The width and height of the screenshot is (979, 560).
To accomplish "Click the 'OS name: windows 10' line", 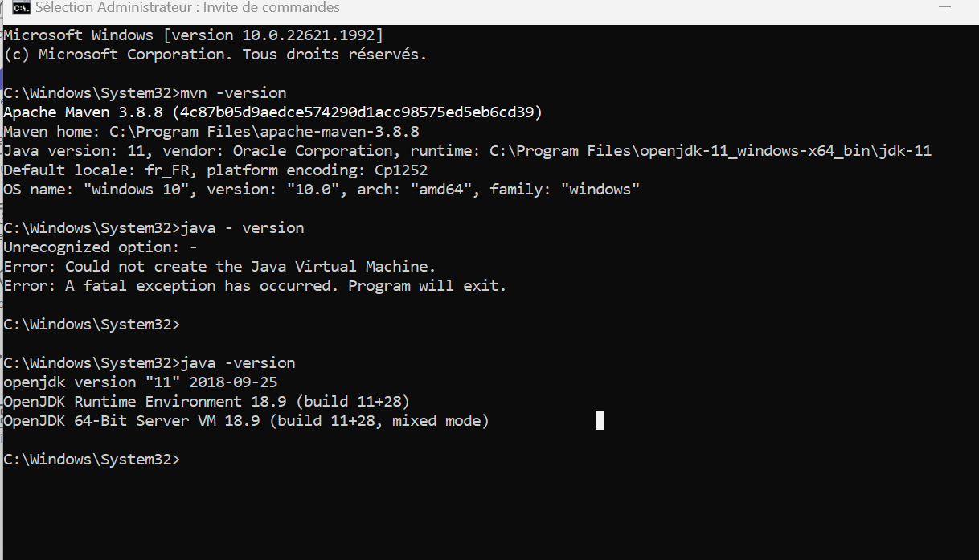I will (x=322, y=190).
